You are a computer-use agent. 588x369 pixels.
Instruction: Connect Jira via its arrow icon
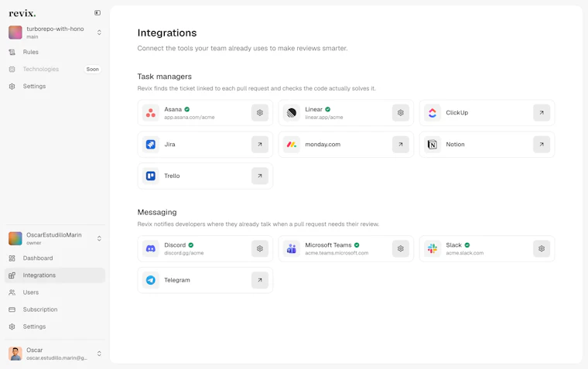click(x=259, y=145)
